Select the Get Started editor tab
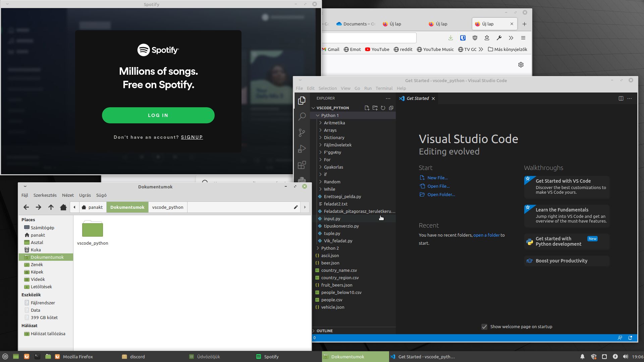 [417, 99]
